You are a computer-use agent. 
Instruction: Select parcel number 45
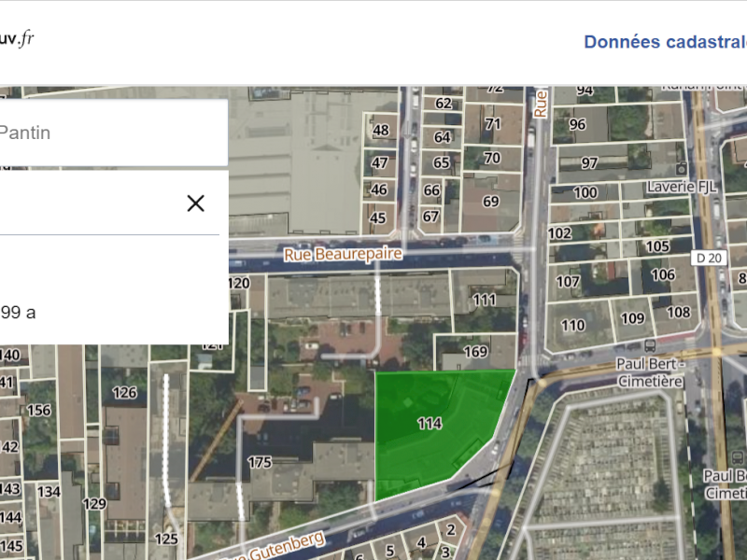pos(378,218)
